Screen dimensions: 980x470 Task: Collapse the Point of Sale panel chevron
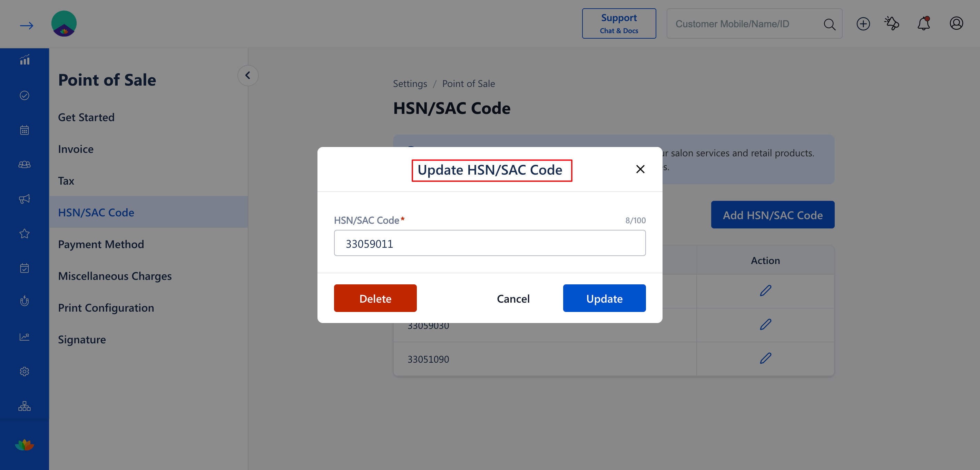[x=248, y=75]
